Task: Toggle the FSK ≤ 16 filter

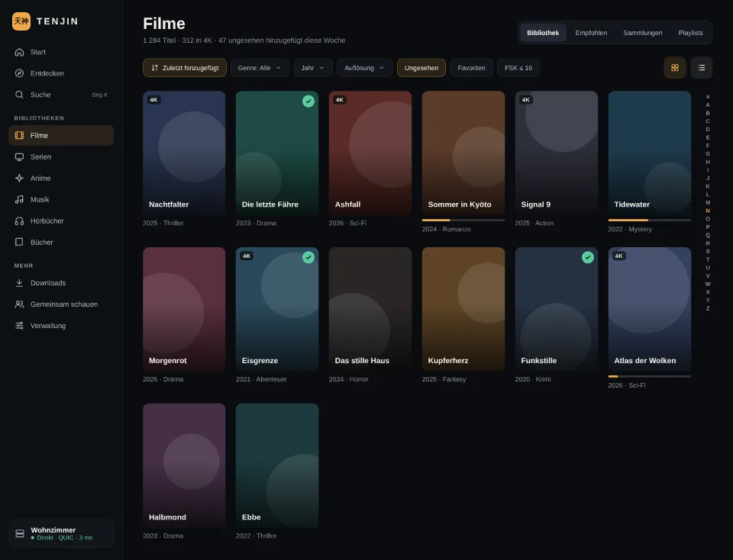Action: [518, 68]
